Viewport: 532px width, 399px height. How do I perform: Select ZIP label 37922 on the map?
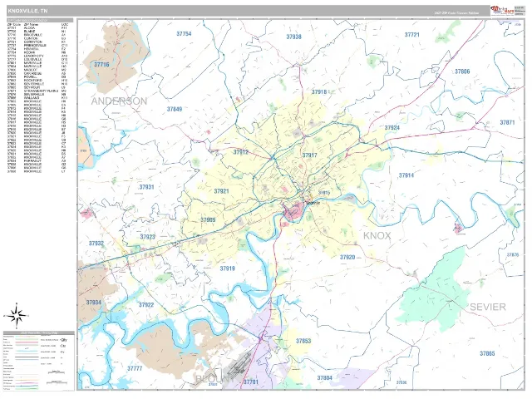146,305
